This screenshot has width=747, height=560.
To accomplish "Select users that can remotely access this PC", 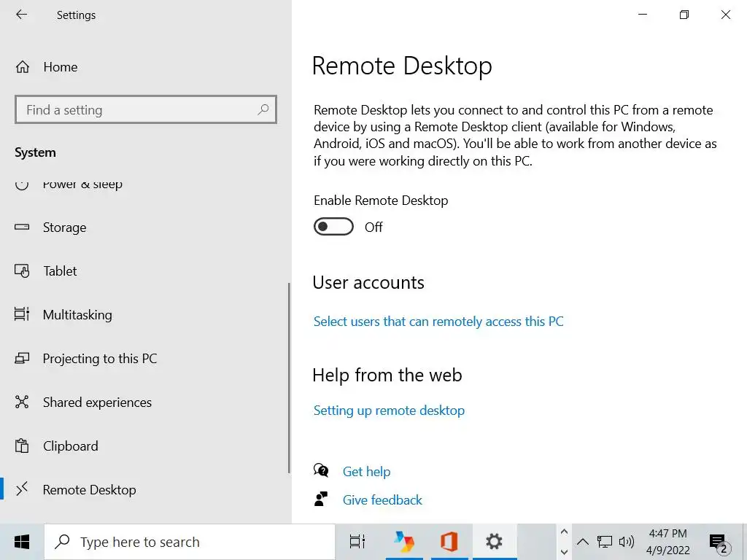I will pyautogui.click(x=438, y=322).
